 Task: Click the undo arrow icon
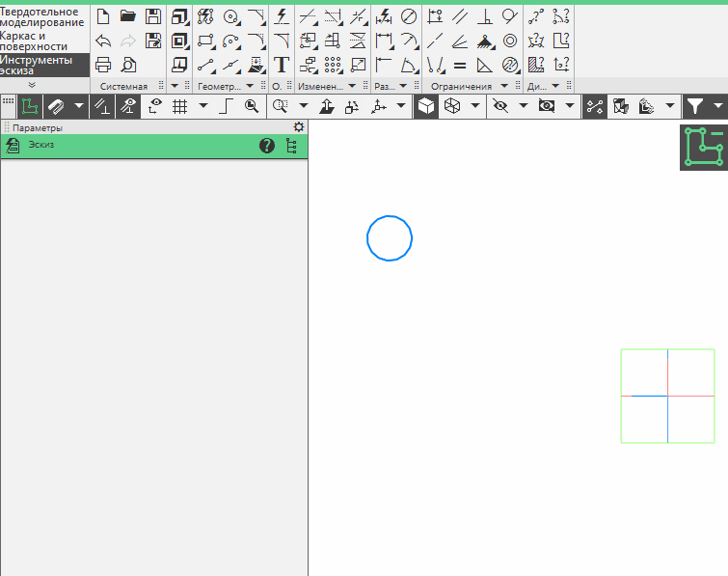pos(103,41)
